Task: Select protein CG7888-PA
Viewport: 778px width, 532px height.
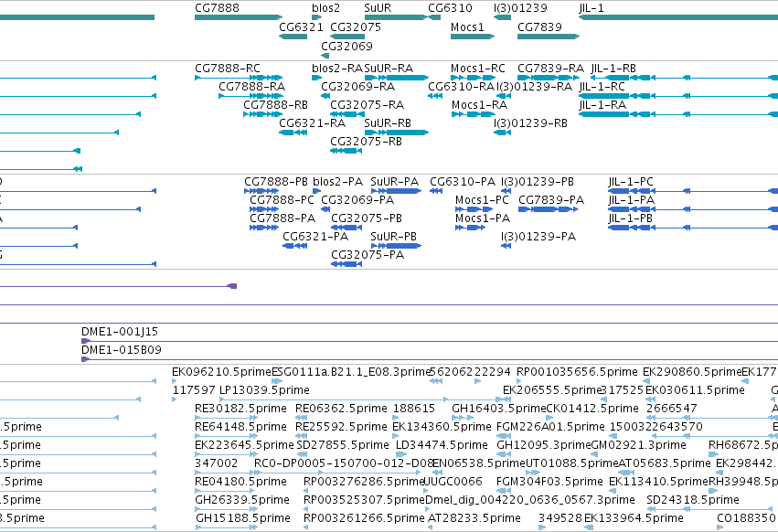Action: [264, 228]
